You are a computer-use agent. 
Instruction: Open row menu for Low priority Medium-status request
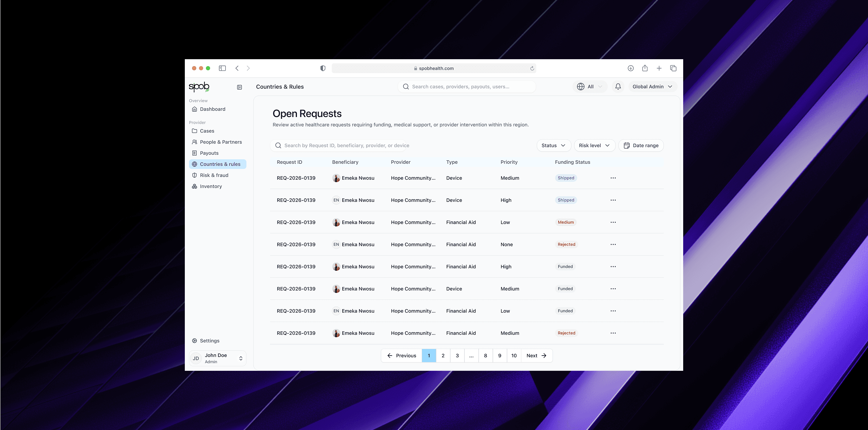(613, 222)
